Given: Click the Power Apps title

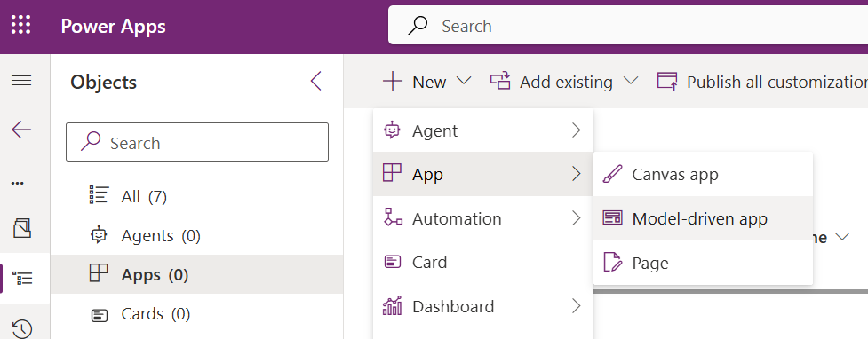Looking at the screenshot, I should (113, 26).
